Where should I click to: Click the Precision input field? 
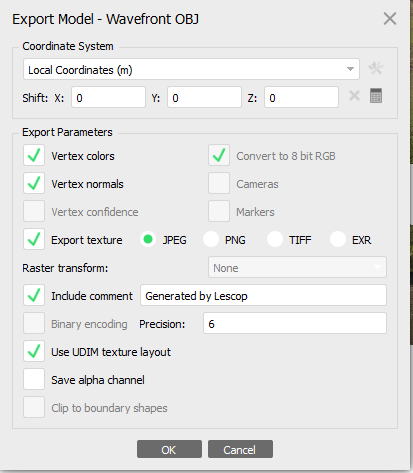(295, 323)
